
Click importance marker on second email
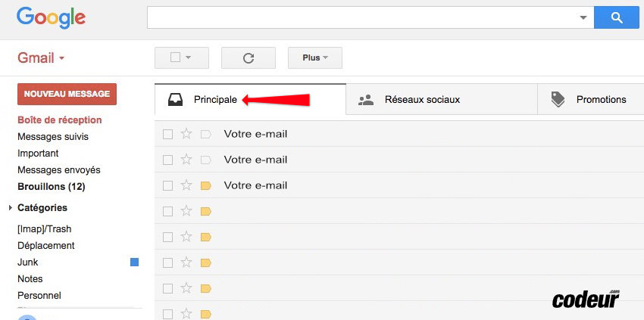click(x=205, y=160)
